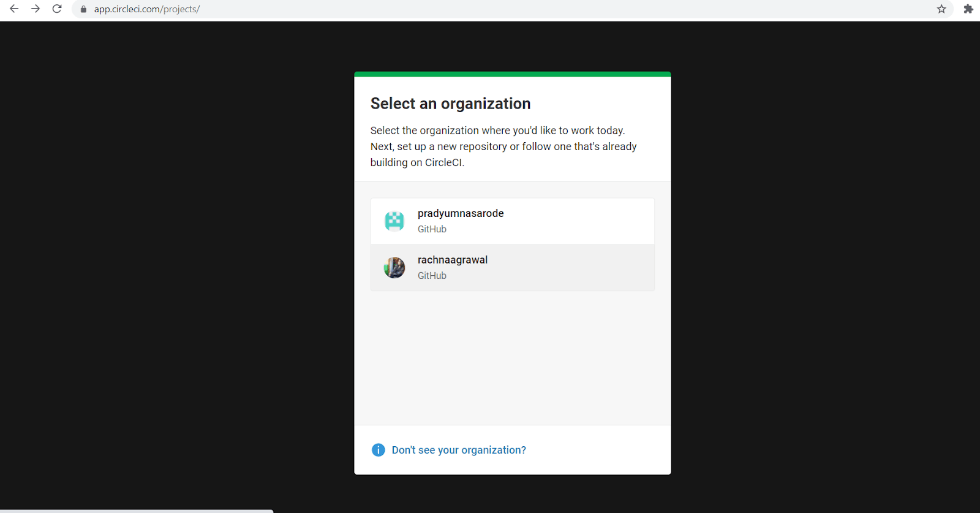Click the pradyumnasarode avatar icon
The height and width of the screenshot is (513, 980).
[394, 221]
